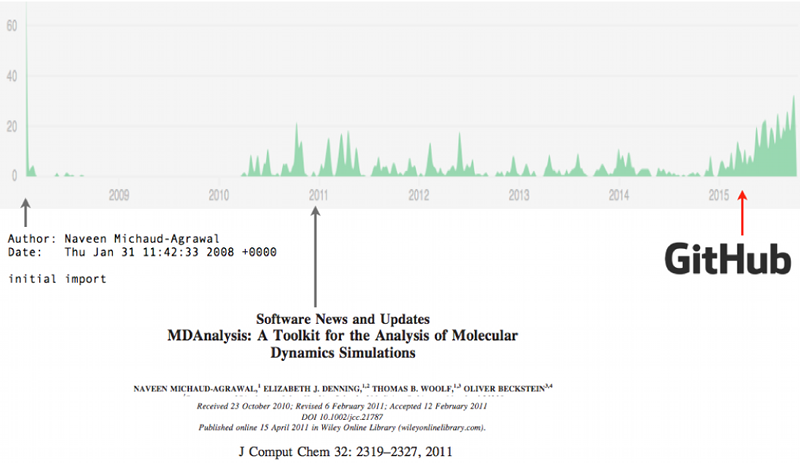800x463 pixels.
Task: Click the 2011 year label on chart axis
Action: (x=318, y=195)
